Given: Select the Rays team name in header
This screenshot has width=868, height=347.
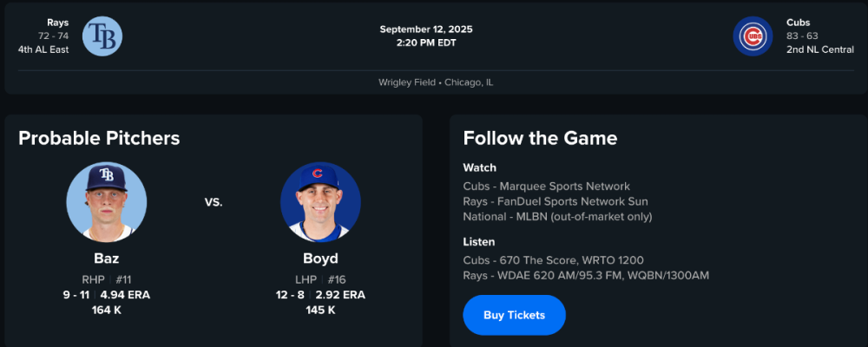Looking at the screenshot, I should pos(58,23).
